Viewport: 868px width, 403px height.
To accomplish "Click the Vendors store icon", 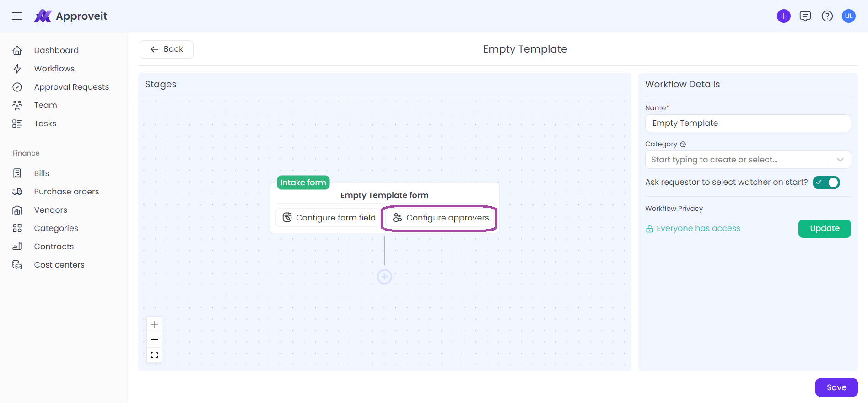I will (17, 210).
